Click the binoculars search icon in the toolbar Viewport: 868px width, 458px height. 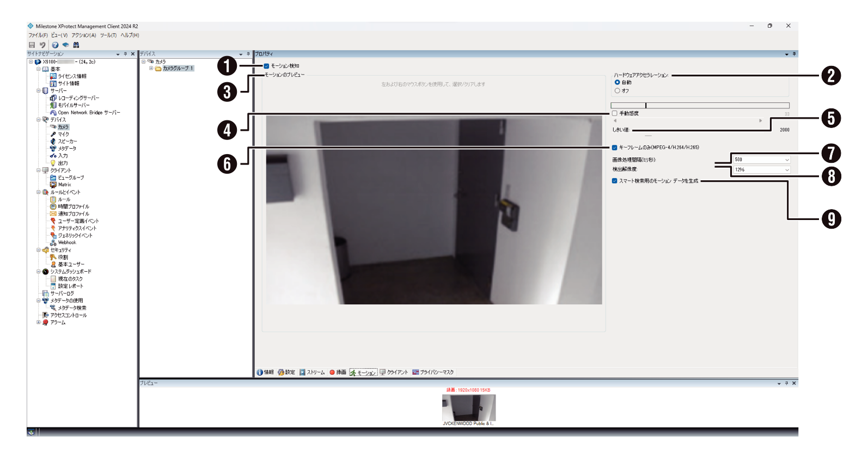point(76,45)
